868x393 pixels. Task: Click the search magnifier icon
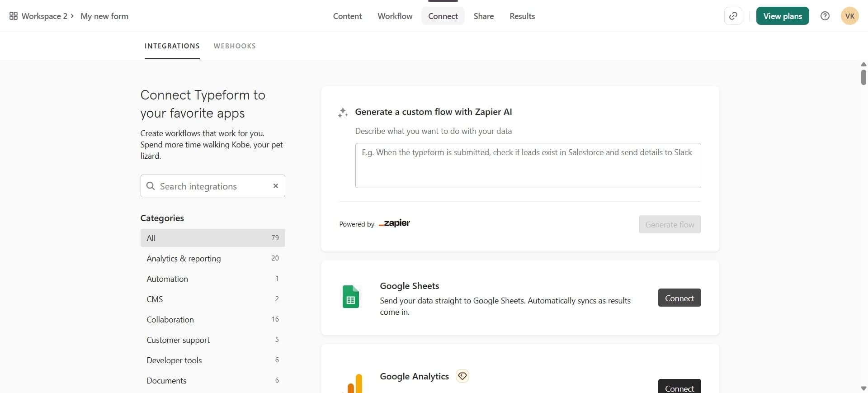click(x=151, y=186)
